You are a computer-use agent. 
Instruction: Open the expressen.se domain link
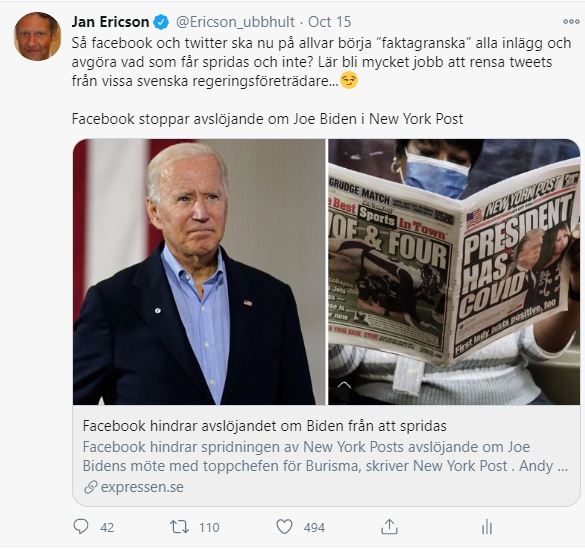(142, 487)
